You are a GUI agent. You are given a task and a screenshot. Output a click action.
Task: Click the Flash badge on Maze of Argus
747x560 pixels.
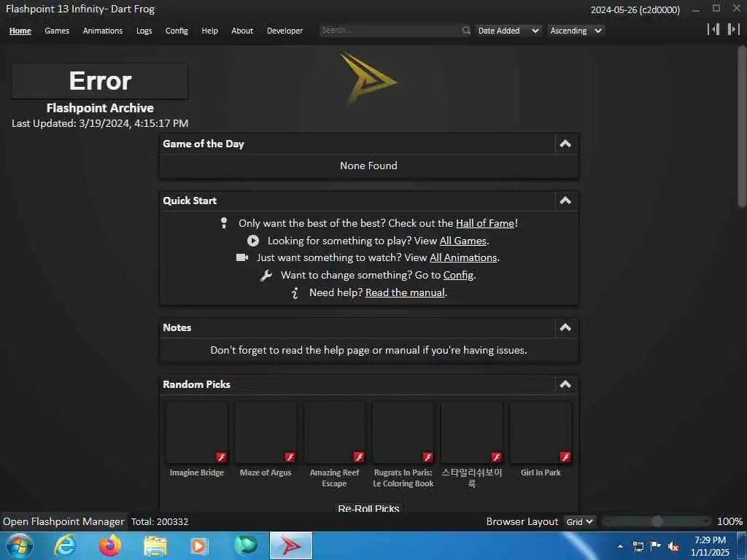(x=290, y=457)
